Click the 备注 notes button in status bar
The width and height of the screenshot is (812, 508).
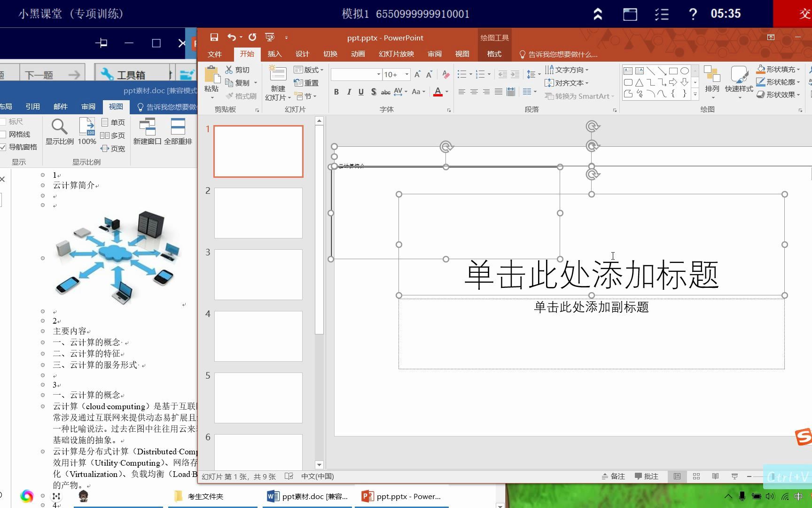613,476
